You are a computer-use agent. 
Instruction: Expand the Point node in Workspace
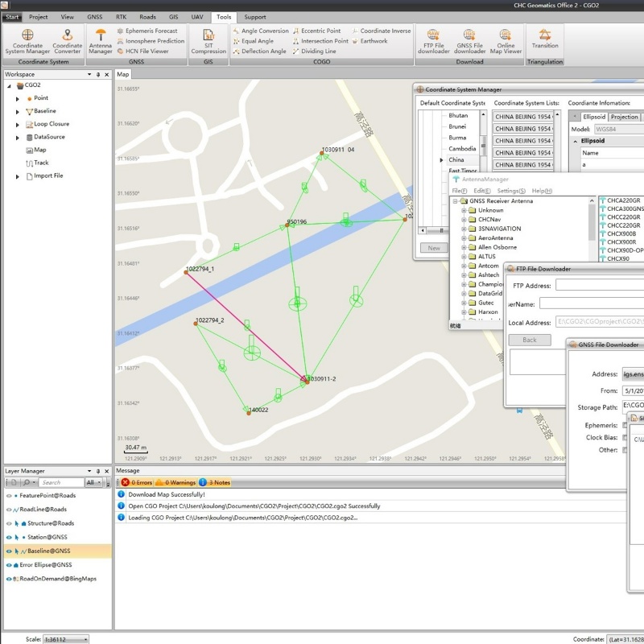coord(19,98)
